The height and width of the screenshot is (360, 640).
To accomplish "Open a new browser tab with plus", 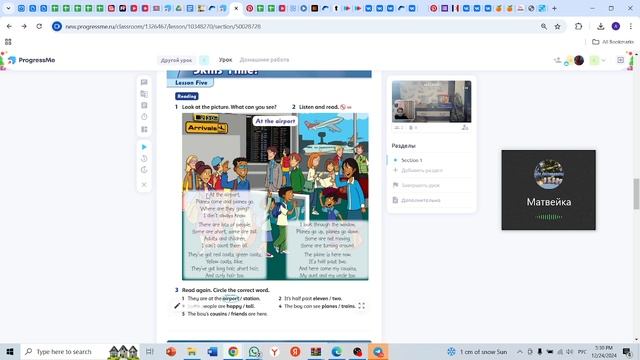I will pyautogui.click(x=554, y=8).
